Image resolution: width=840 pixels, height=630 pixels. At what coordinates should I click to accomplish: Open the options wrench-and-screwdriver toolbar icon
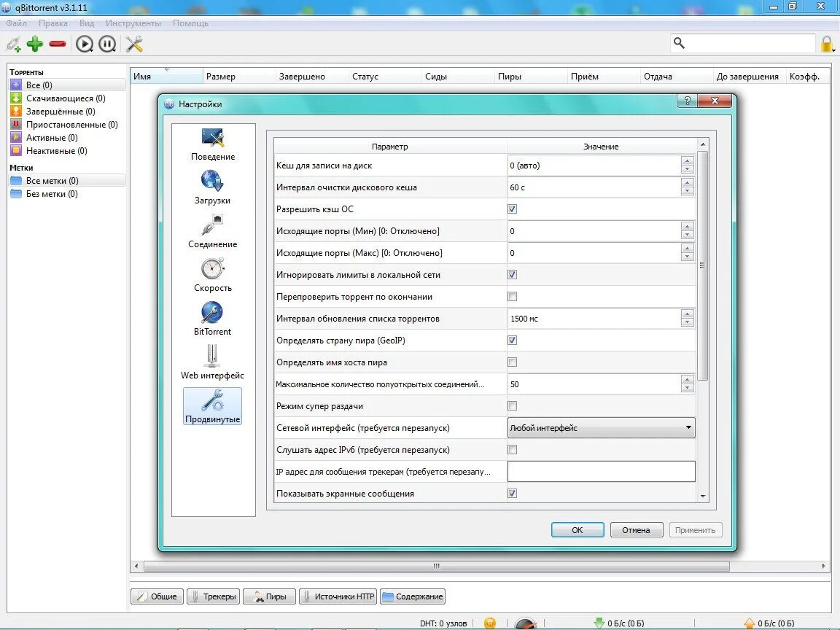134,44
